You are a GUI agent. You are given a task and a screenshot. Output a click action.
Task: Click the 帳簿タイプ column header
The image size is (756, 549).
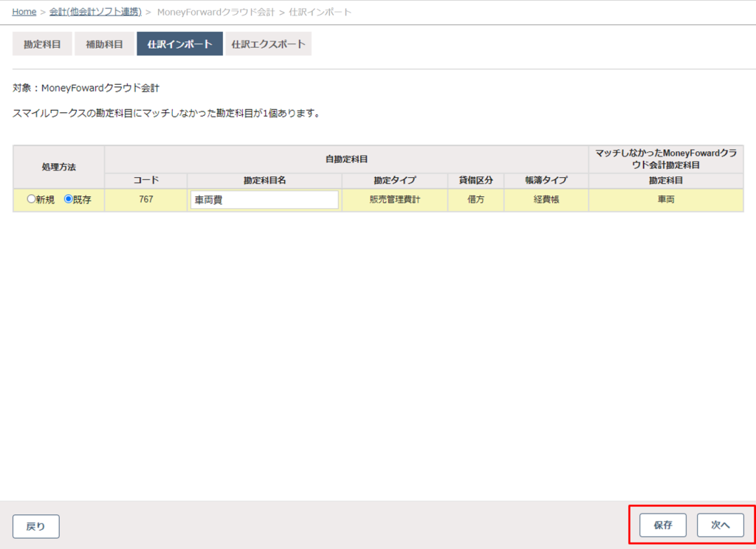[546, 180]
